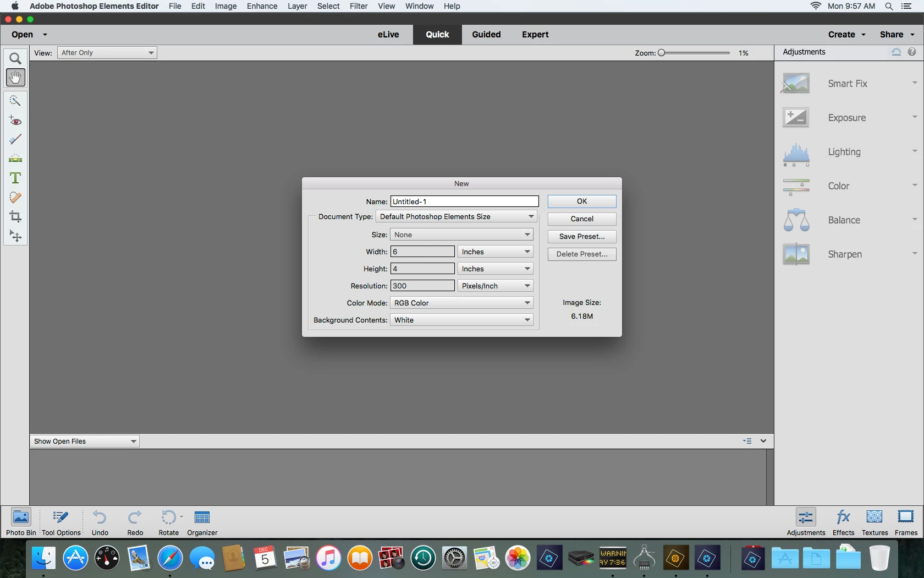Click the Undo button

pyautogui.click(x=100, y=522)
